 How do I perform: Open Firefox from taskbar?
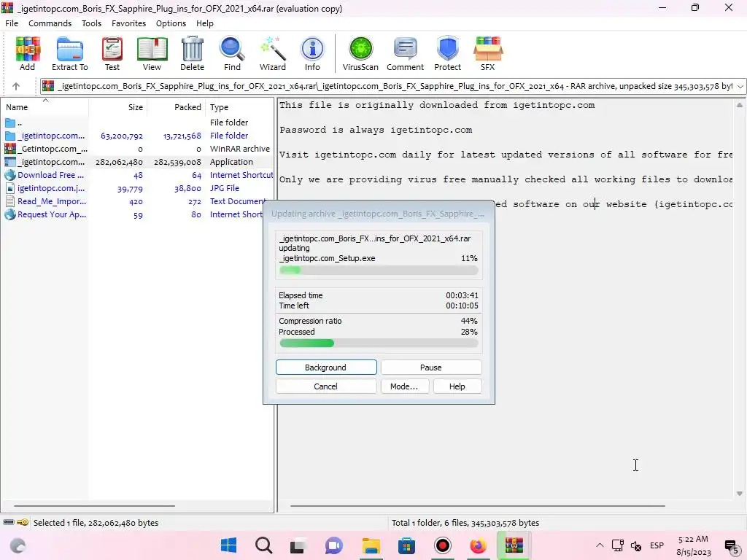(478, 545)
